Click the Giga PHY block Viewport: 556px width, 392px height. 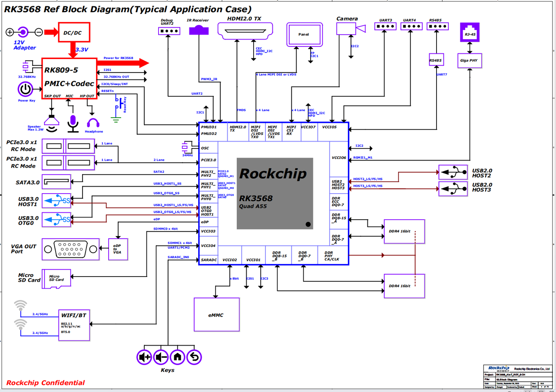(x=469, y=61)
